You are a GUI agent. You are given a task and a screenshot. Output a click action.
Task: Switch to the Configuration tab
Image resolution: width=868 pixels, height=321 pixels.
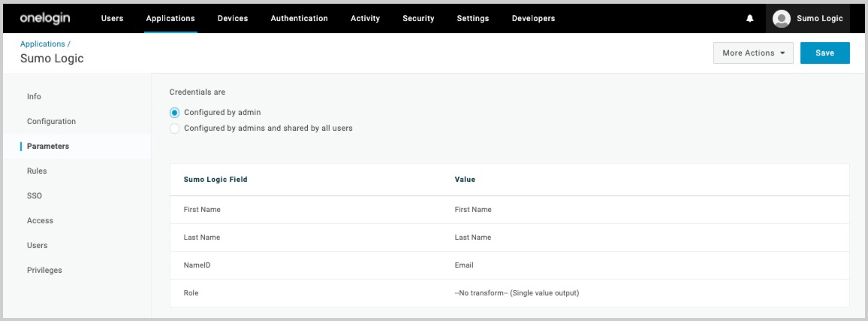51,121
